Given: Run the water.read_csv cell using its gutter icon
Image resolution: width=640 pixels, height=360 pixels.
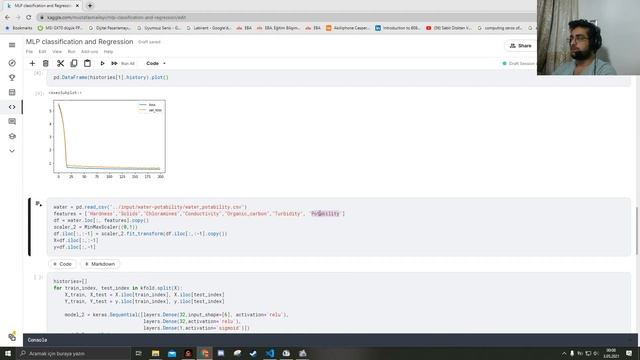Looking at the screenshot, I should (x=38, y=204).
